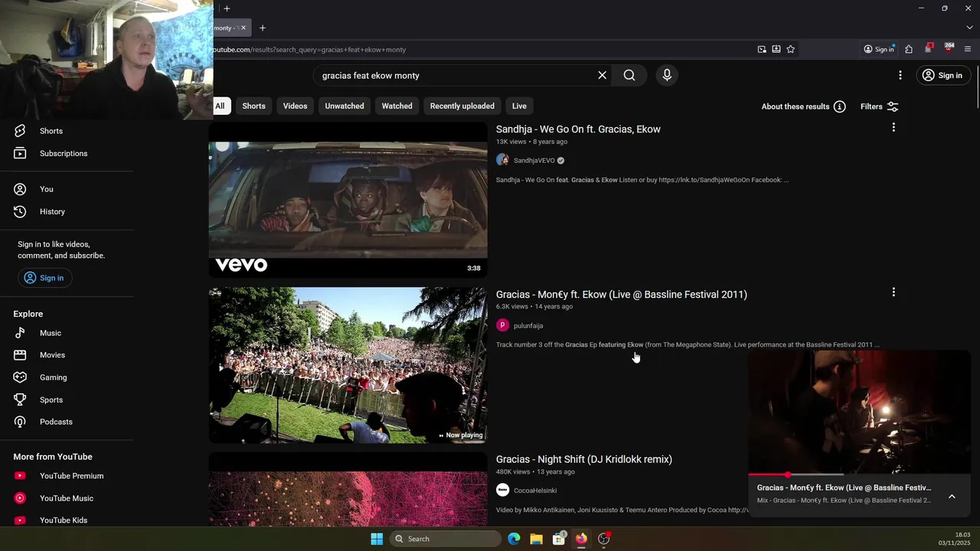Open the Windows taskbar Search box
This screenshot has width=980, height=551.
(x=446, y=539)
